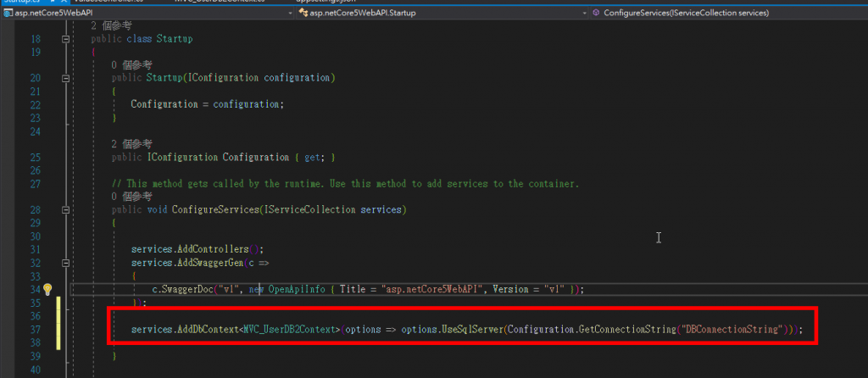This screenshot has height=378, width=868.
Task: Click MVC_UserDB2Context type on line 37
Action: [x=291, y=330]
